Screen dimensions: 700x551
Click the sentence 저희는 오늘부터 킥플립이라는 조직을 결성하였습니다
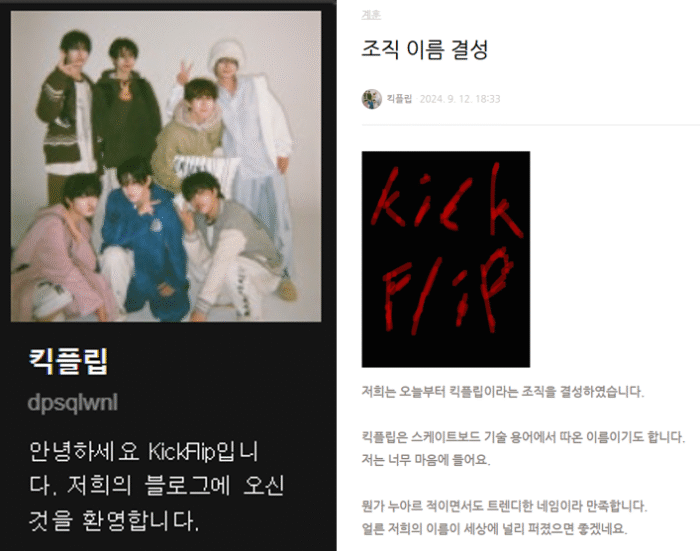pos(503,392)
